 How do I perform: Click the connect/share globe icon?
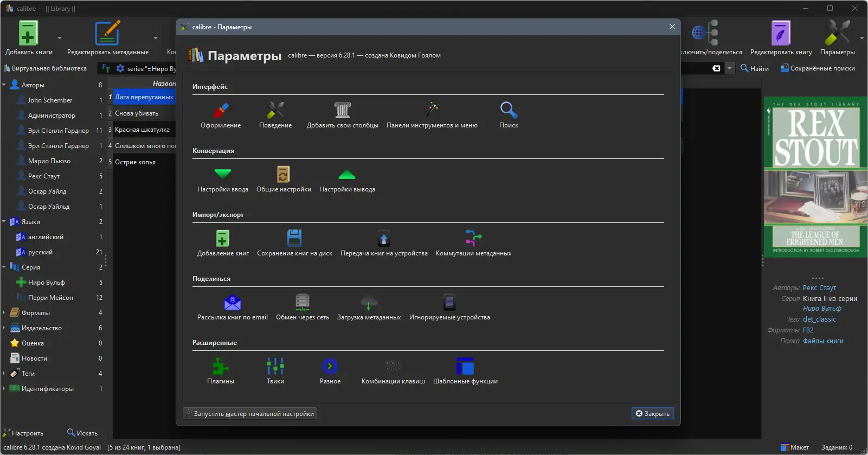pos(705,33)
